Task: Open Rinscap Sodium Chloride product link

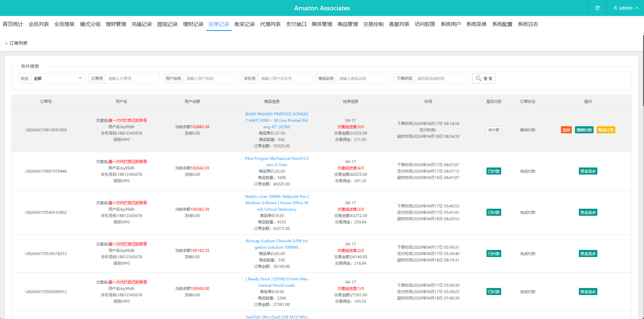Action: (x=277, y=244)
